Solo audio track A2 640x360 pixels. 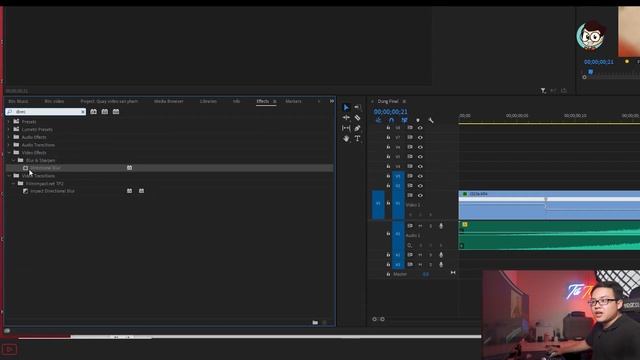pyautogui.click(x=430, y=255)
